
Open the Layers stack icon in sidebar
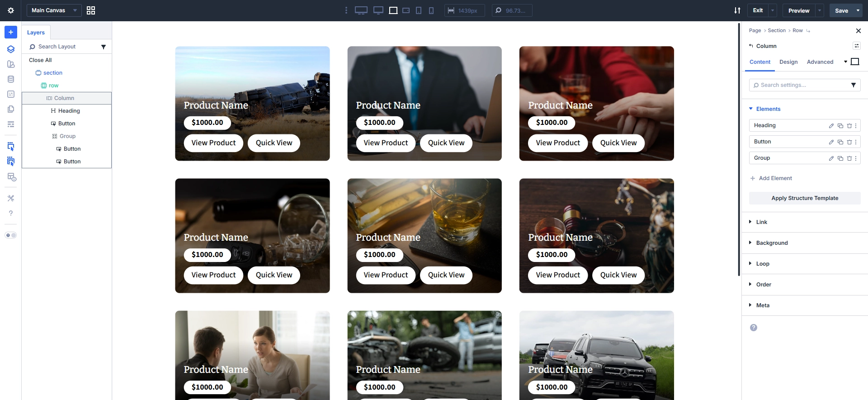(x=11, y=49)
